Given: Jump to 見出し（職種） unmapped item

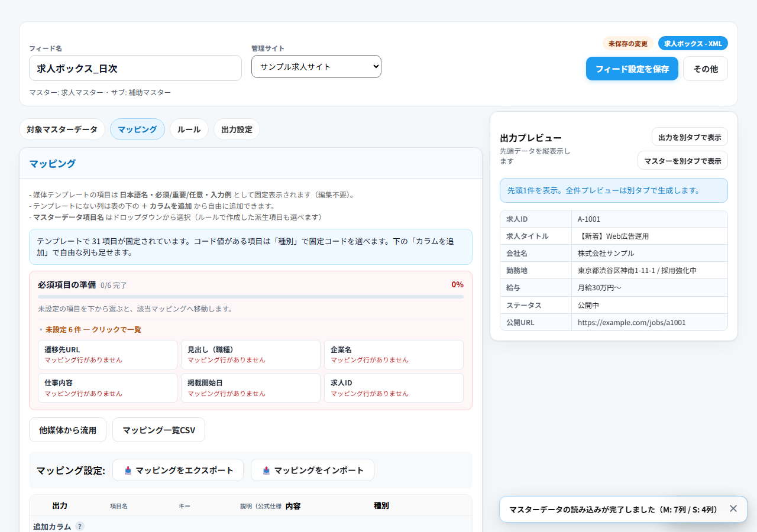Looking at the screenshot, I should click(251, 354).
